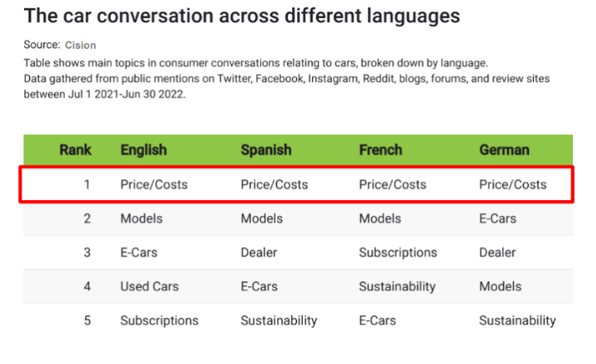Image resolution: width=596 pixels, height=364 pixels.
Task: Click Models in the German column
Action: pos(500,286)
